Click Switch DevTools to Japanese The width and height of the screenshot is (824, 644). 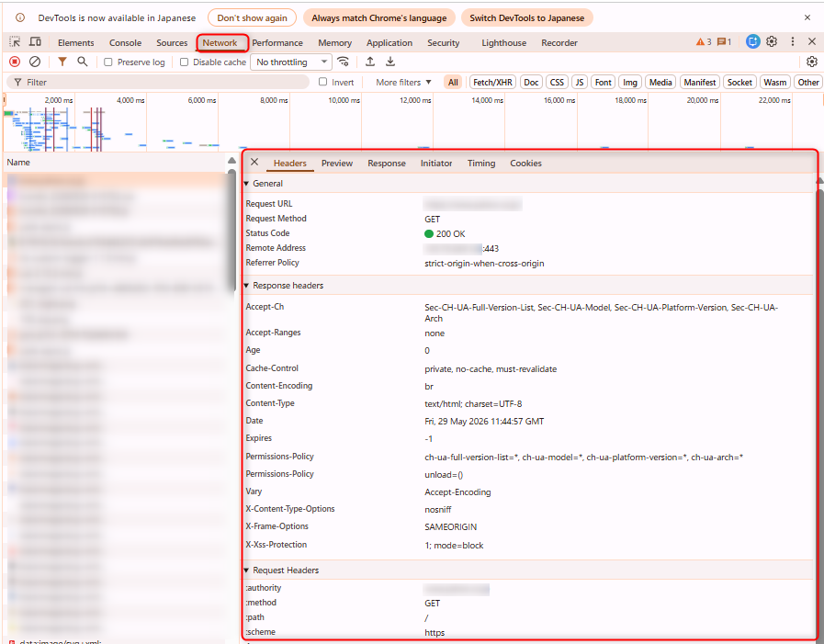(527, 17)
